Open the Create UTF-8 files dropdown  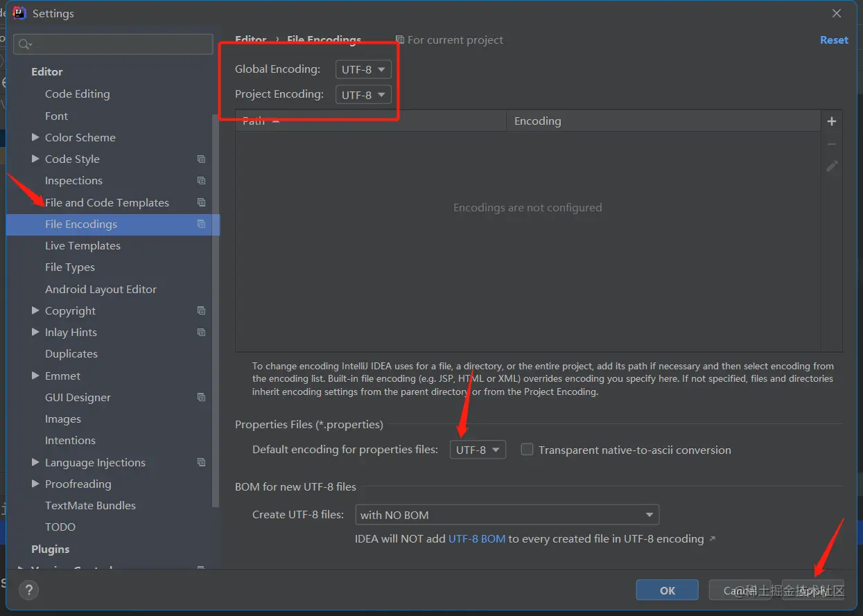507,515
